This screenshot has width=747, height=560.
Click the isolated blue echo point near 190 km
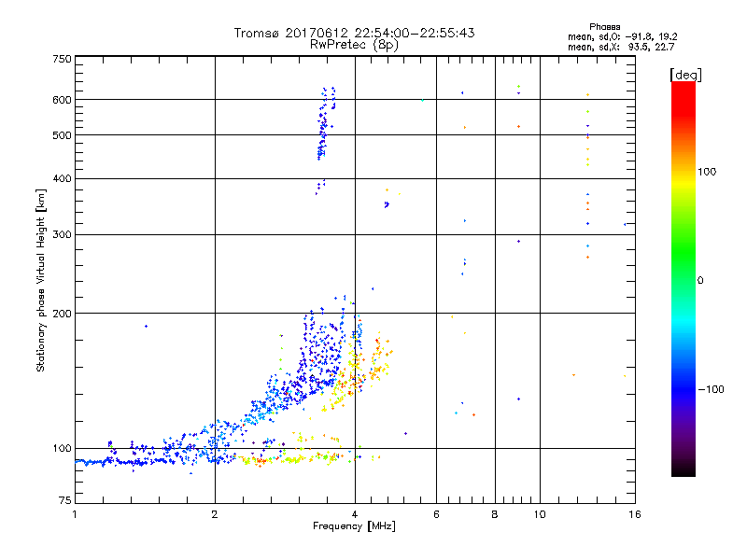(x=146, y=326)
